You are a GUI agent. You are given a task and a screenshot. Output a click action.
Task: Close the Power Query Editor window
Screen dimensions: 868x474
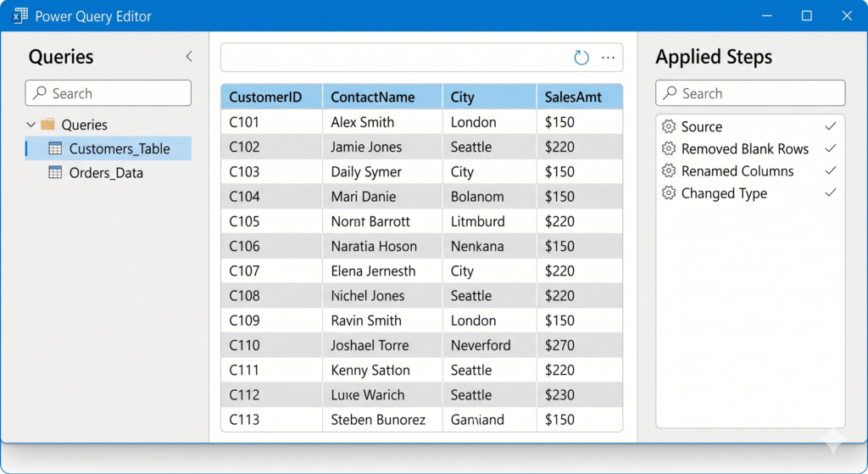tap(847, 15)
